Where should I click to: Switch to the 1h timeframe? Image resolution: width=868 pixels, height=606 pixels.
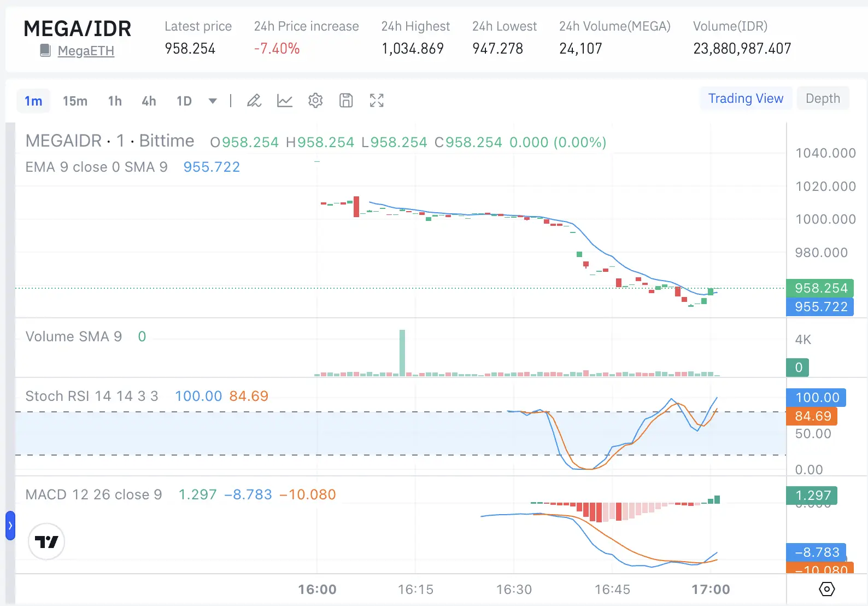point(115,101)
